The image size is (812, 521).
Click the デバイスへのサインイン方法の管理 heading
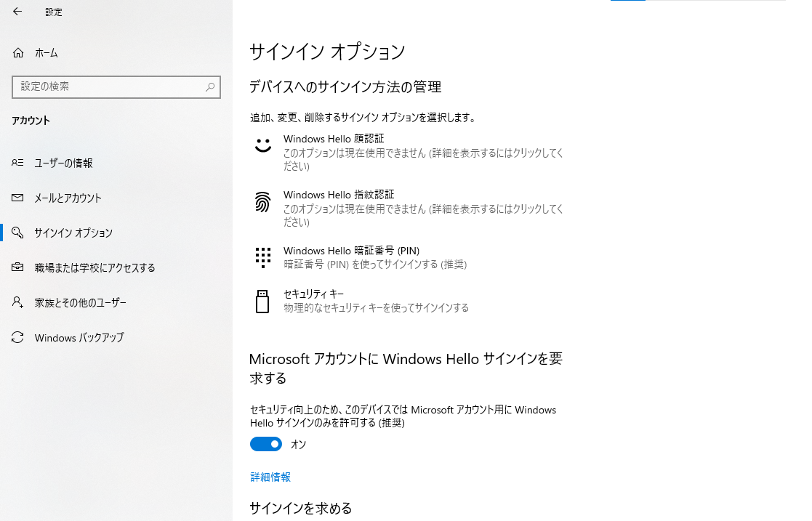pyautogui.click(x=345, y=87)
